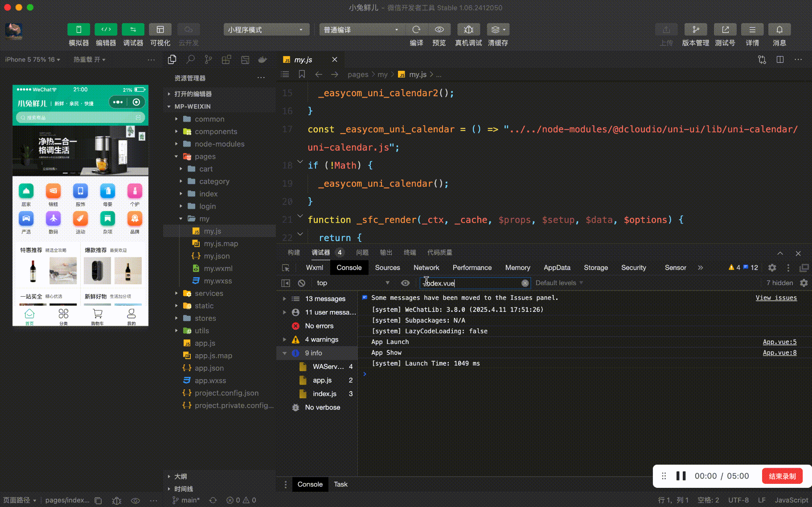Open DevTools settings gear icon
The width and height of the screenshot is (812, 507).
[772, 268]
